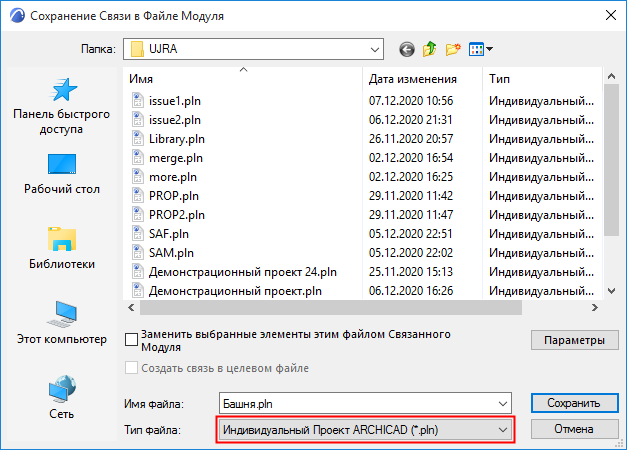The height and width of the screenshot is (450, 627).
Task: Click the Отмена button
Action: coord(574,429)
